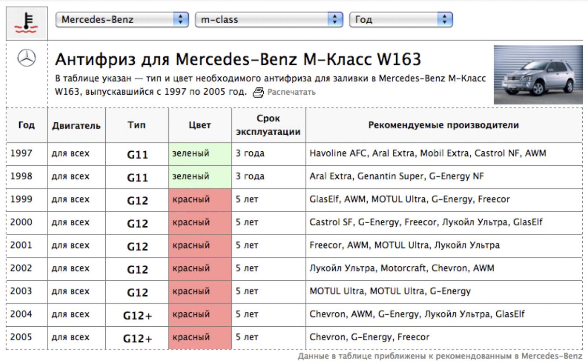Screen dimensions: 588x364
Task: Click manufacturers cell starting with GlasElf, AWM
Action: [x=444, y=200]
